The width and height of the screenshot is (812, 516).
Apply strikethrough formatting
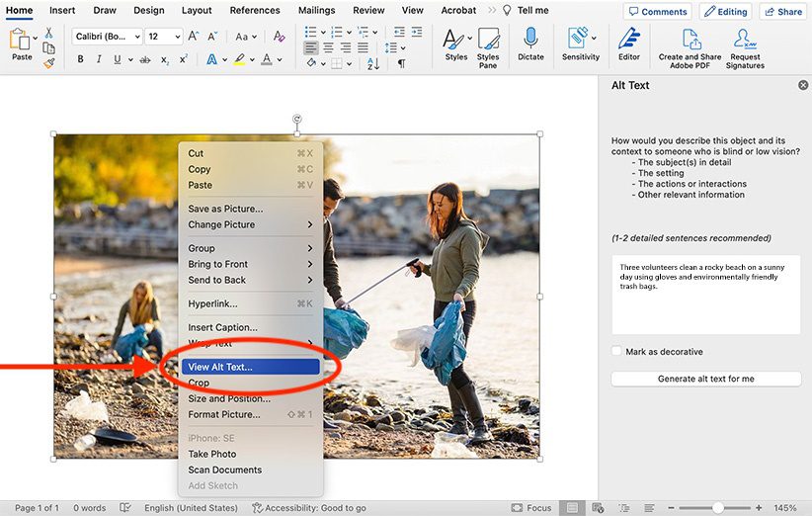point(145,59)
